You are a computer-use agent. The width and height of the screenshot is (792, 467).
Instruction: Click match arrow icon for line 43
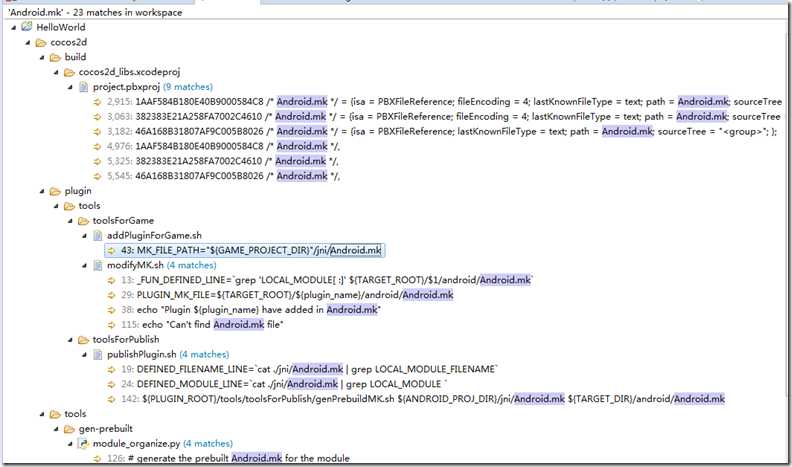pyautogui.click(x=112, y=250)
